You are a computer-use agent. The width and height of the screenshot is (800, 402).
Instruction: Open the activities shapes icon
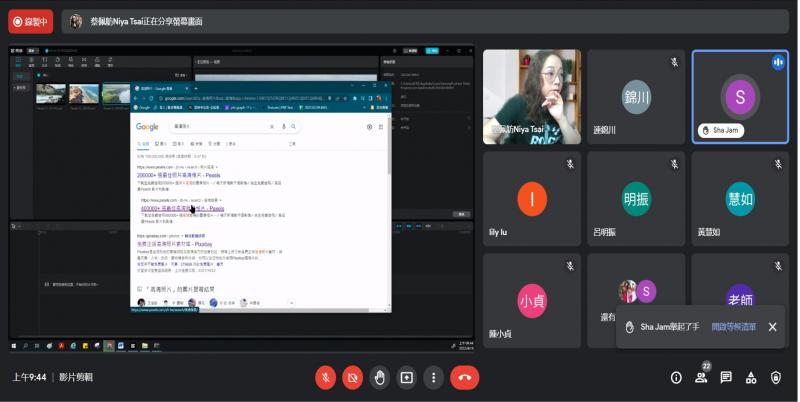tap(751, 377)
